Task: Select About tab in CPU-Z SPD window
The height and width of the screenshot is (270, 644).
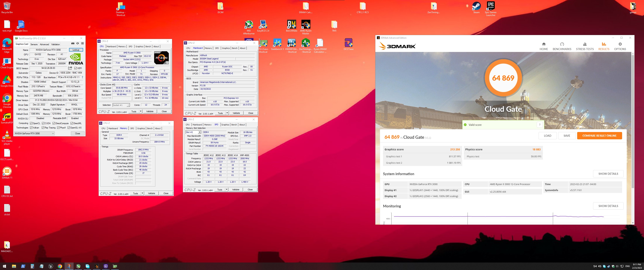Action: (x=242, y=125)
